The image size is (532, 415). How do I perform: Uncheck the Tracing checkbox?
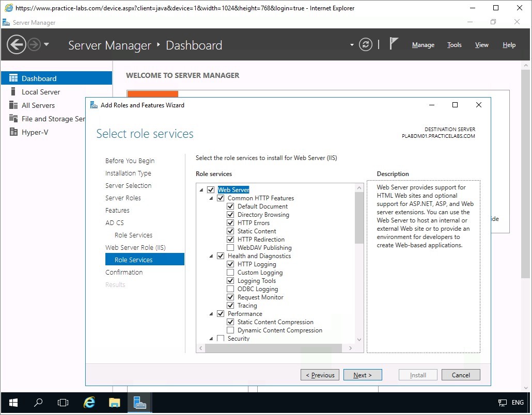[x=230, y=305]
